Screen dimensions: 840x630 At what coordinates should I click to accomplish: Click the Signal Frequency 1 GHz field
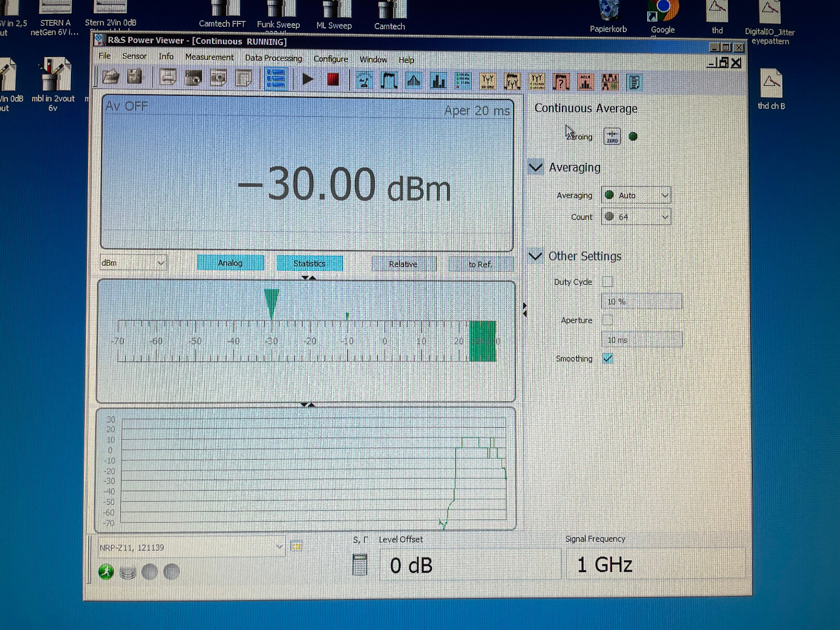point(656,564)
